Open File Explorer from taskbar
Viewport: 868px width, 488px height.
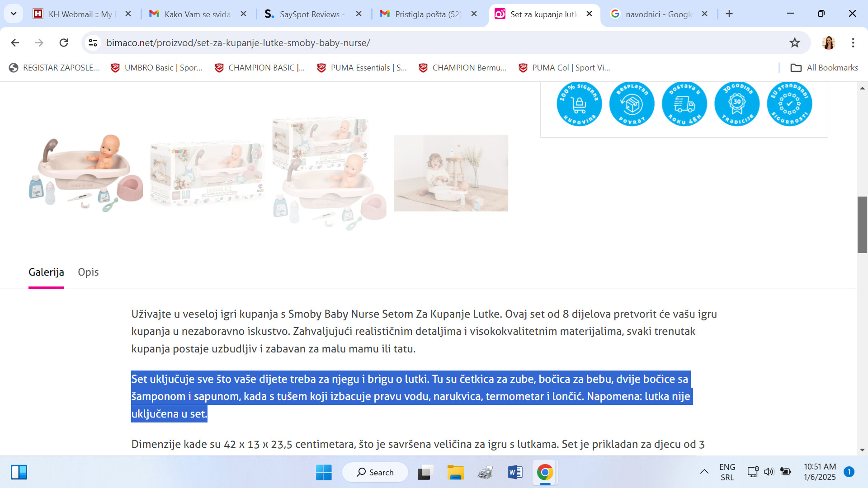455,473
